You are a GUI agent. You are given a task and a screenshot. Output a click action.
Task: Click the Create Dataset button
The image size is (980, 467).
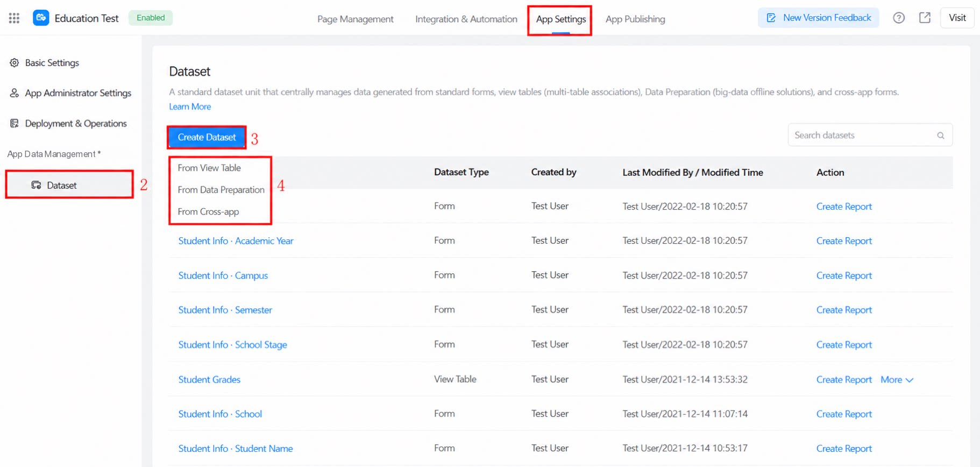pos(207,137)
